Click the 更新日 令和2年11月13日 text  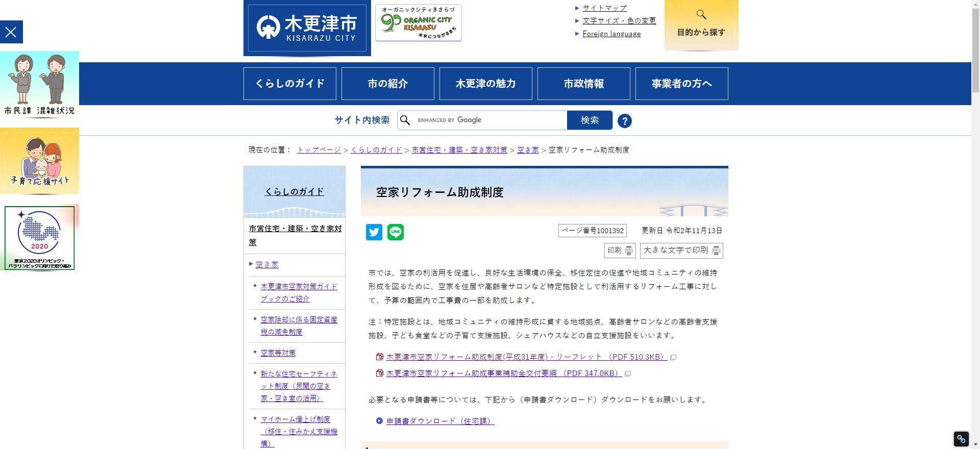682,231
